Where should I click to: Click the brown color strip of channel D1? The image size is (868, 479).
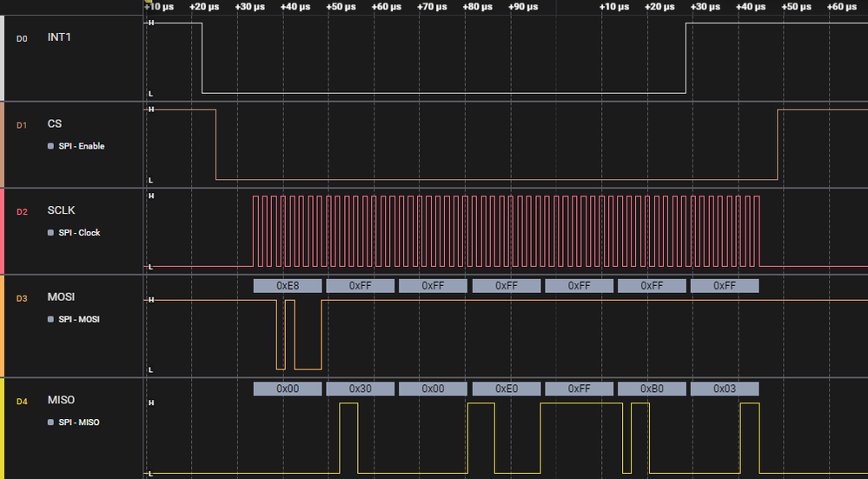[3, 144]
